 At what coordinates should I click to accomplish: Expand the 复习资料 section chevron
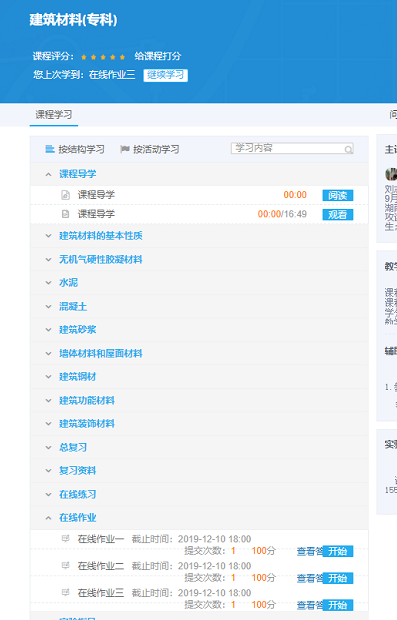tap(49, 471)
